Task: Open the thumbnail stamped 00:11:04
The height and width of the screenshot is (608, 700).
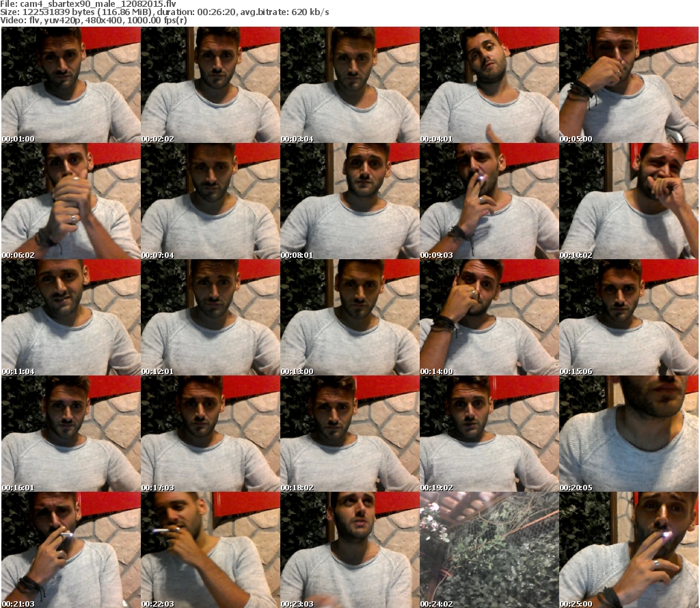Action: (x=71, y=317)
